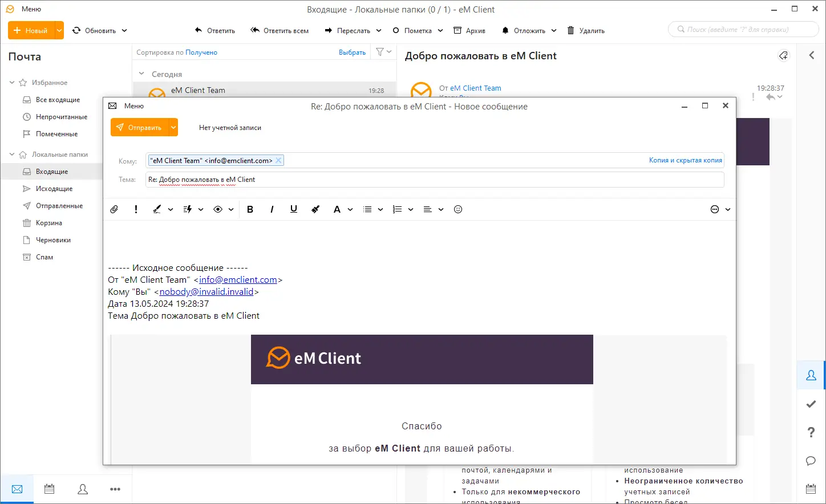Image resolution: width=826 pixels, height=504 pixels.
Task: Open the Меню in the compose window
Action: (x=134, y=106)
